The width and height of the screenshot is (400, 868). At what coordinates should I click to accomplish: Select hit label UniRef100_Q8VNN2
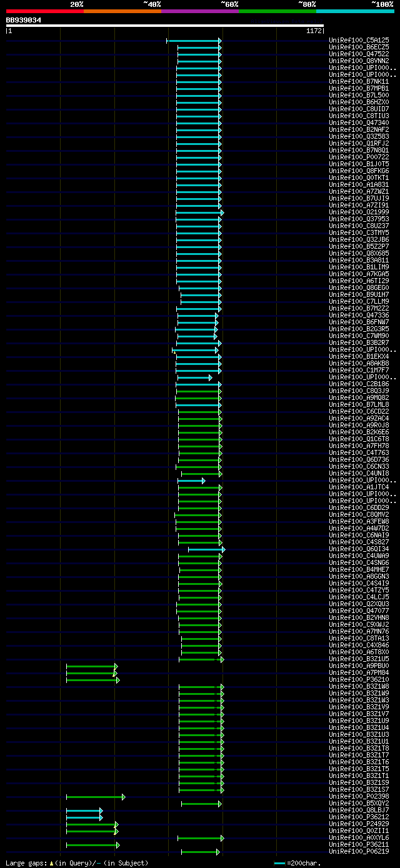359,61
